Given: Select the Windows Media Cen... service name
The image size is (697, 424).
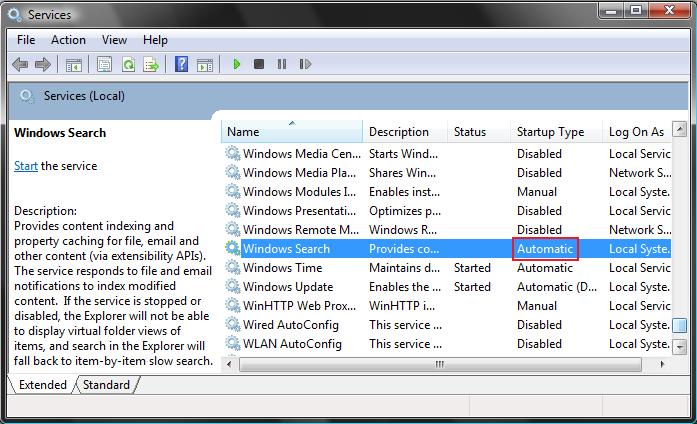Looking at the screenshot, I should click(x=301, y=153).
